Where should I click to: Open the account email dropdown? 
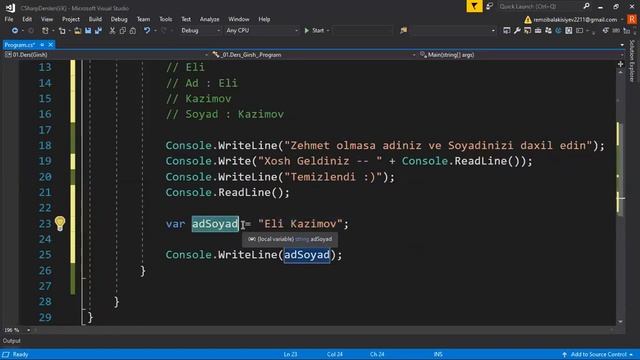pos(622,20)
